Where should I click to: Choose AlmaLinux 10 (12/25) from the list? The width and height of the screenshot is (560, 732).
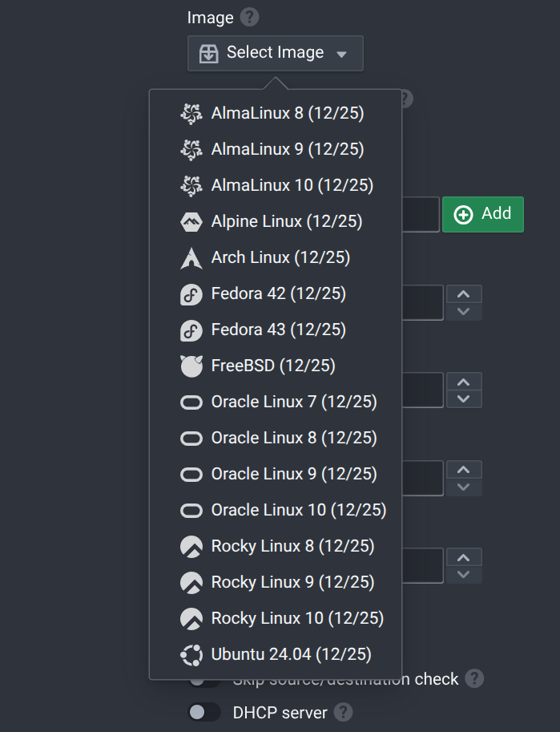[x=292, y=186]
